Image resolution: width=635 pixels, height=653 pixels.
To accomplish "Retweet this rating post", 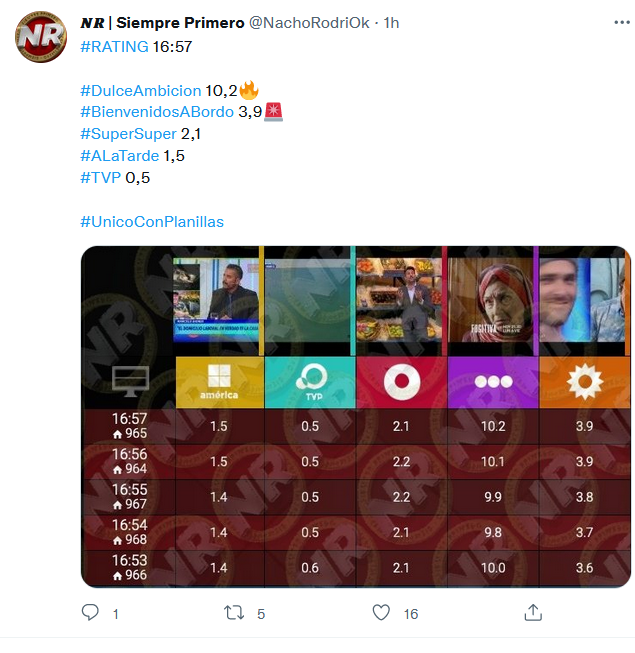I will click(x=234, y=613).
